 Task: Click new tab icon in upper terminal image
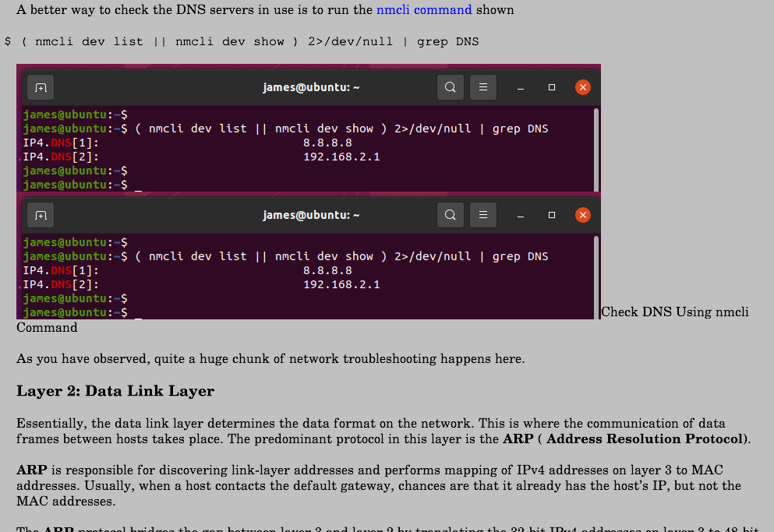tap(41, 87)
